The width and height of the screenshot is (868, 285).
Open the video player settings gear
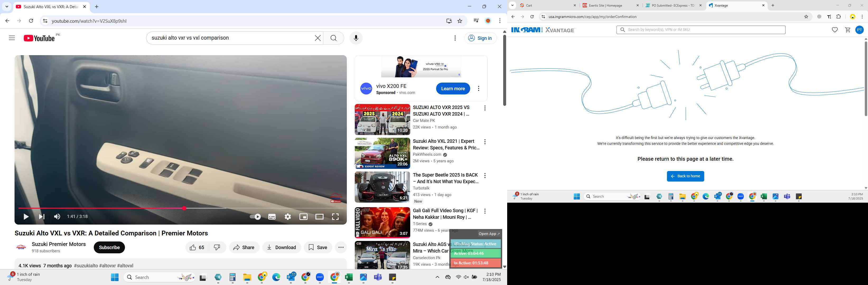pyautogui.click(x=288, y=217)
